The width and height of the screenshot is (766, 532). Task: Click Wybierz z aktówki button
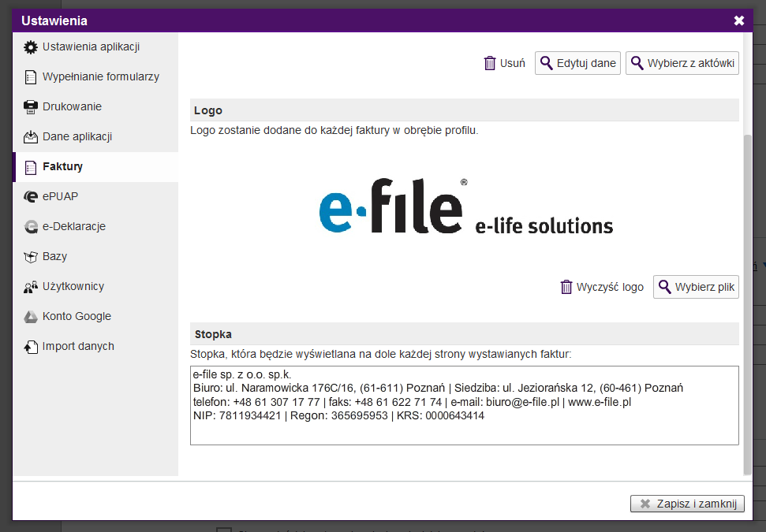[682, 63]
